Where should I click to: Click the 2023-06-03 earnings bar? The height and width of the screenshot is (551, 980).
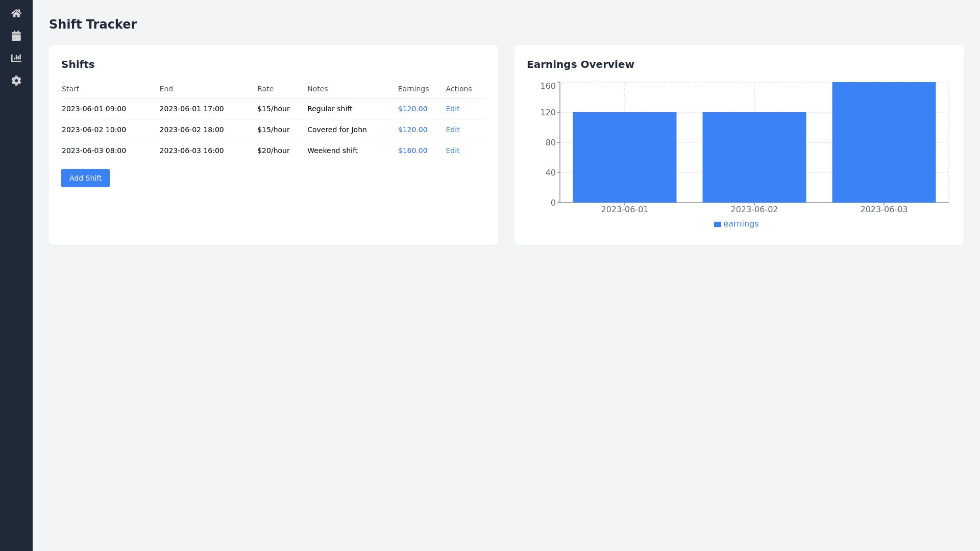tap(884, 142)
